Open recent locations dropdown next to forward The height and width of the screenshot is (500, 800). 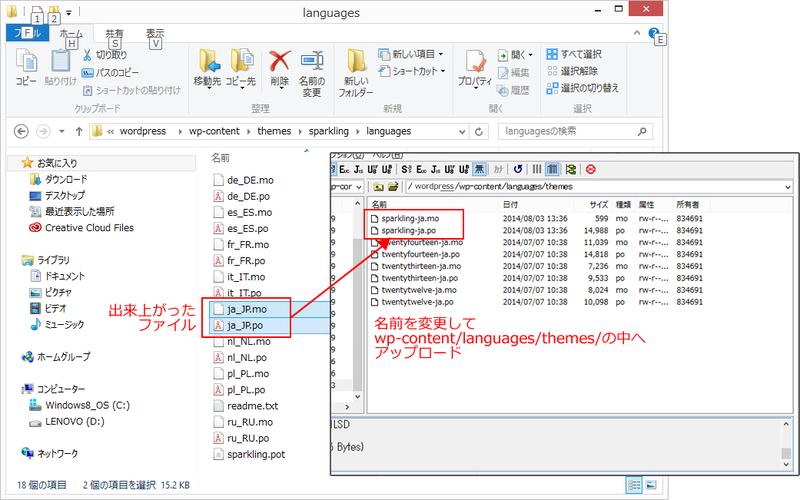point(62,132)
